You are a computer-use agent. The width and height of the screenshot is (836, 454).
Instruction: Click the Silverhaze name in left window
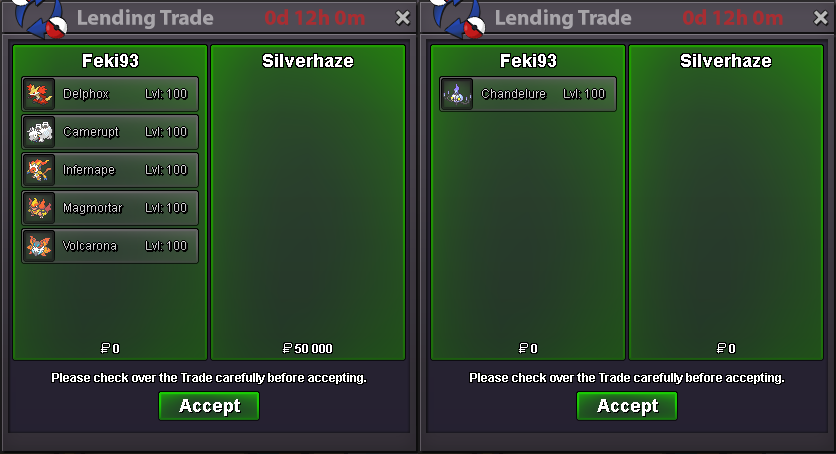[308, 61]
